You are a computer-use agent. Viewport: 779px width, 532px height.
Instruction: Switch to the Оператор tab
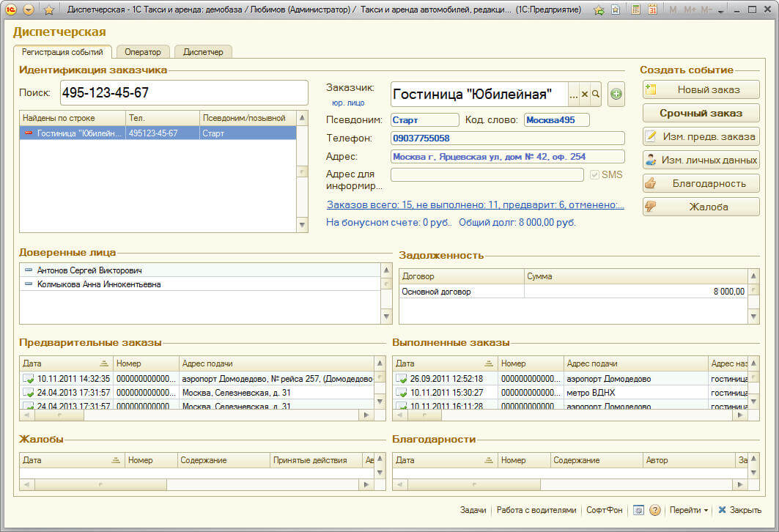[143, 52]
